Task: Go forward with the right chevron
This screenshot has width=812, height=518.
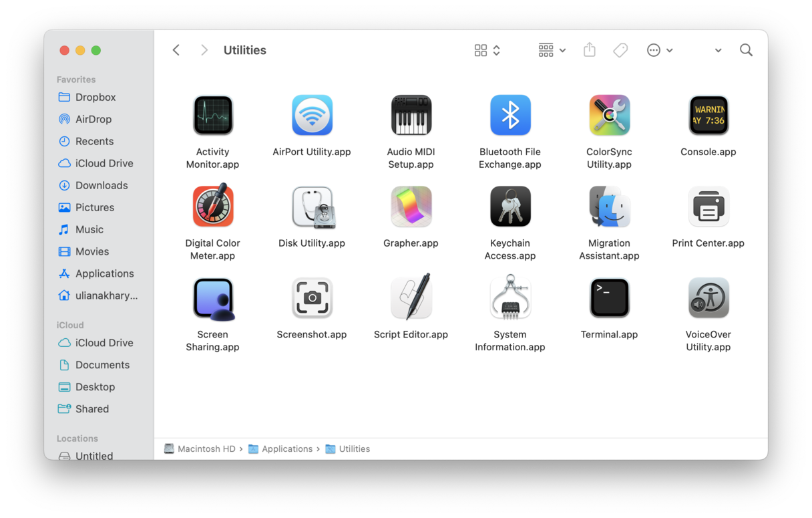Action: (204, 50)
